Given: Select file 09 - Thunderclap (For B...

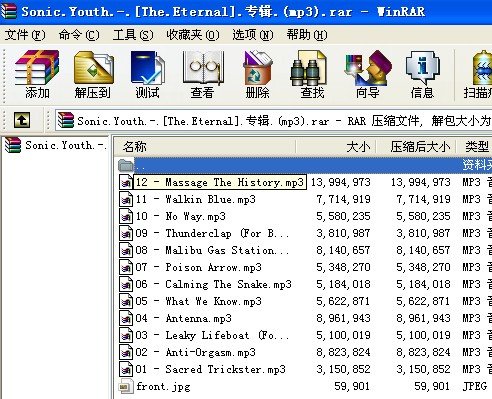Looking at the screenshot, I should 212,233.
